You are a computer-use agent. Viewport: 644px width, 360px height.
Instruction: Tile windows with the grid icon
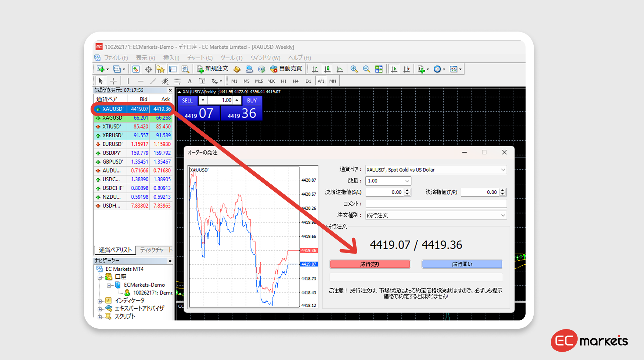379,69
